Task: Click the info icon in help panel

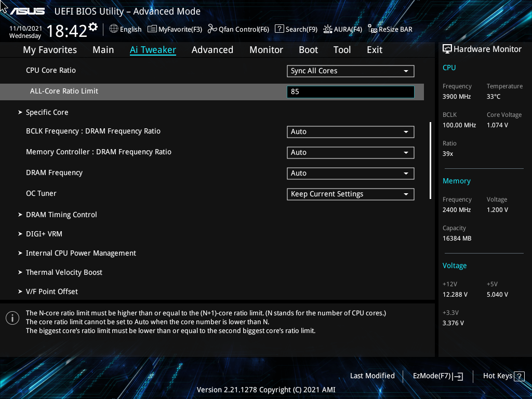Action: [12, 318]
